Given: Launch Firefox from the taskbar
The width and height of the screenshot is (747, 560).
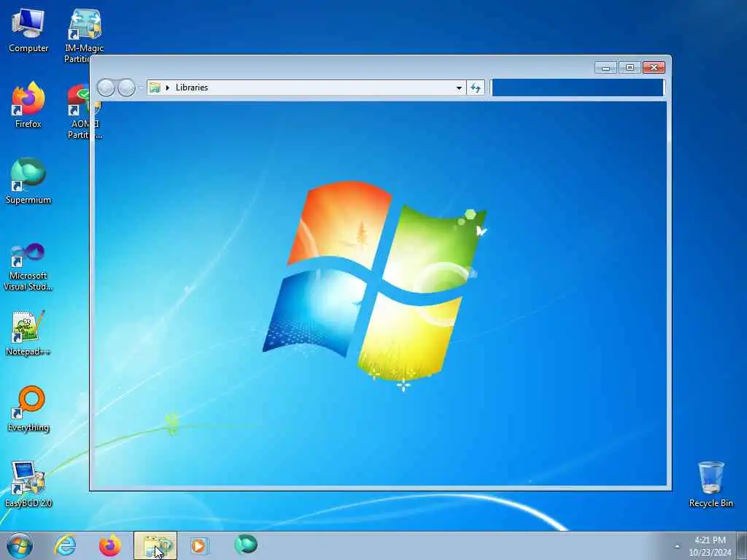Looking at the screenshot, I should pos(110,545).
